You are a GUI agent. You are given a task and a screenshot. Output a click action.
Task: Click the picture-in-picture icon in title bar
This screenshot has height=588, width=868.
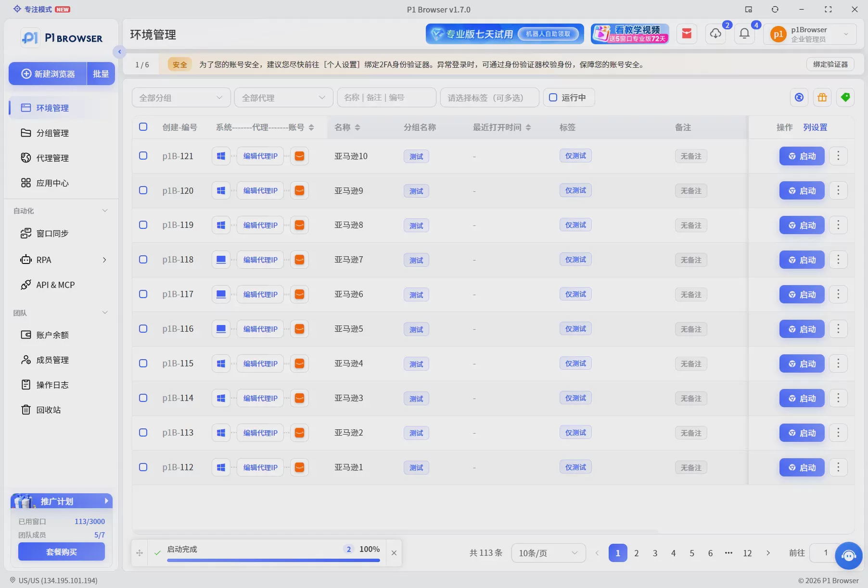(749, 9)
